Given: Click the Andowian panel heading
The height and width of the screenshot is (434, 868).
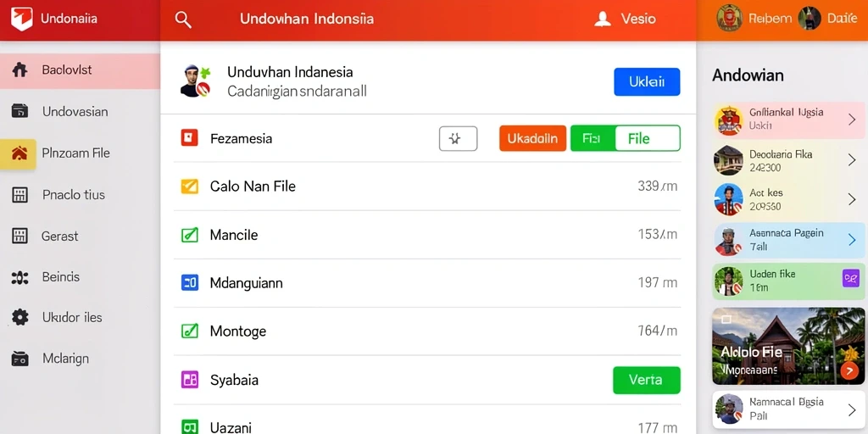Looking at the screenshot, I should pos(748,75).
